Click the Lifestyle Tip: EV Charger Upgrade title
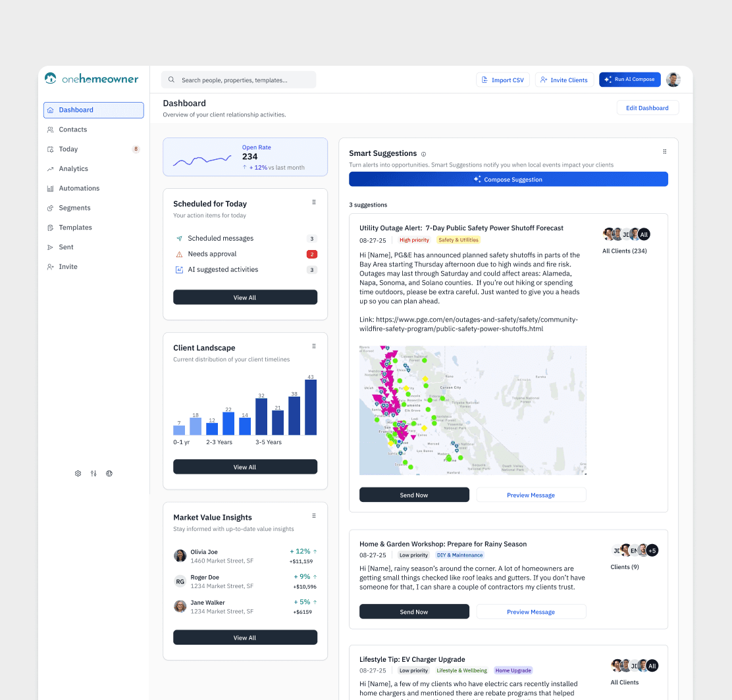The width and height of the screenshot is (732, 700). pos(412,659)
